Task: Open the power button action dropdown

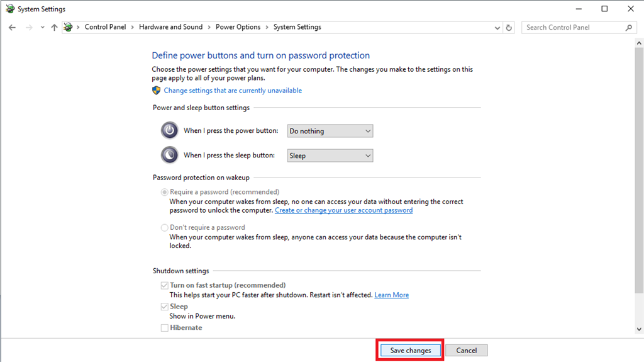Action: tap(330, 131)
